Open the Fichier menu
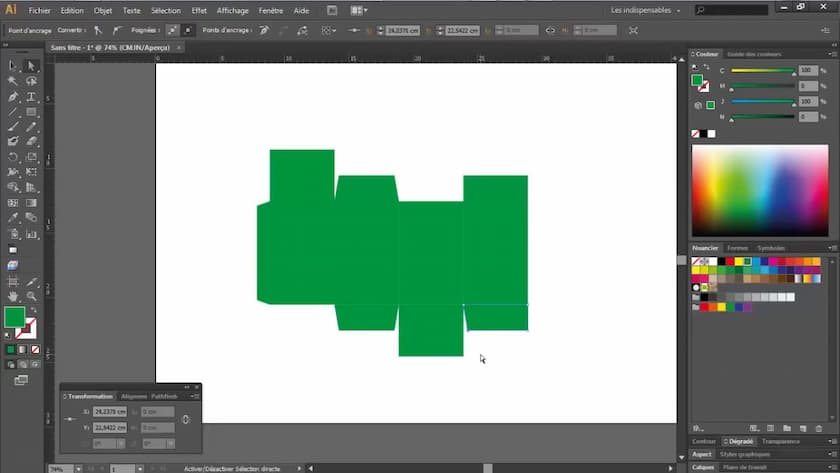This screenshot has width=840, height=473. pyautogui.click(x=40, y=10)
